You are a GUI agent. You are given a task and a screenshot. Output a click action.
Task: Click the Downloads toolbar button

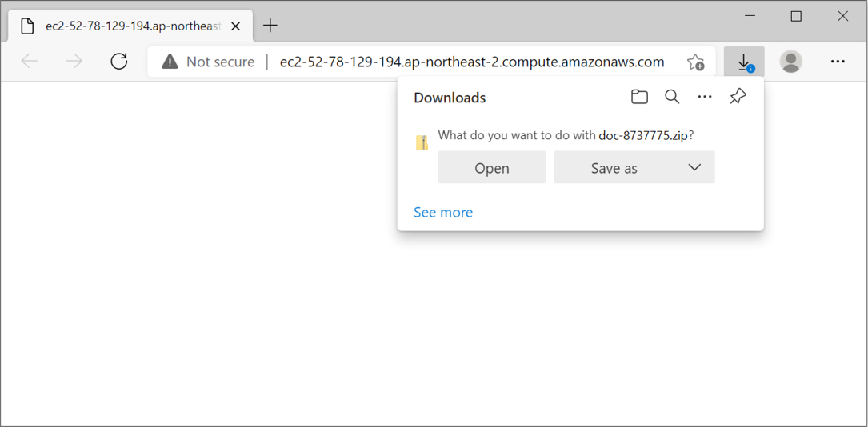coord(745,62)
